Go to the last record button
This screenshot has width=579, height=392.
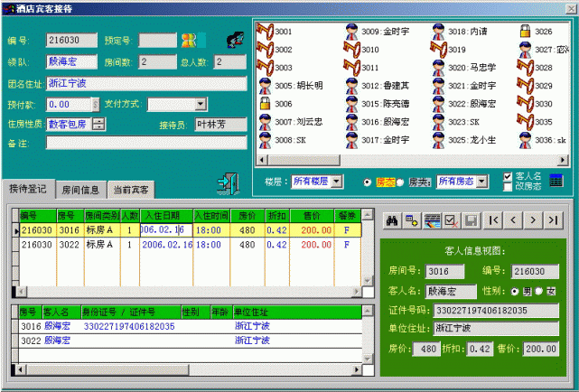[x=555, y=219]
